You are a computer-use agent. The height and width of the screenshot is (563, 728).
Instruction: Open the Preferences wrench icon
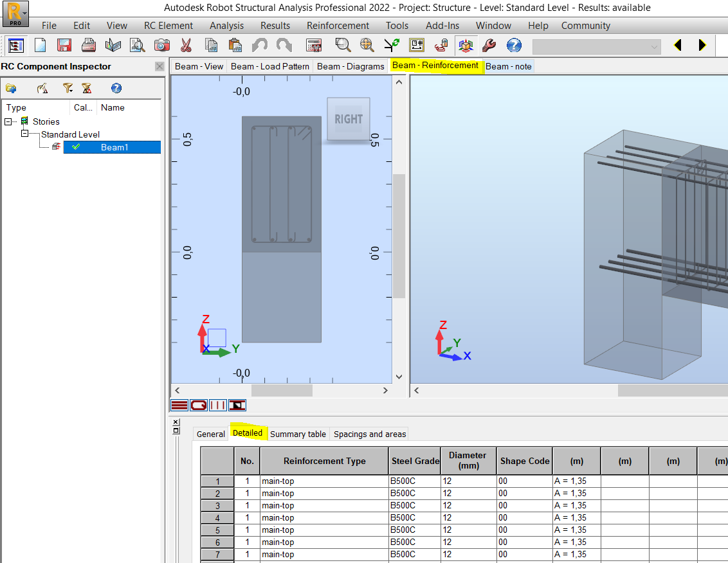click(x=489, y=45)
